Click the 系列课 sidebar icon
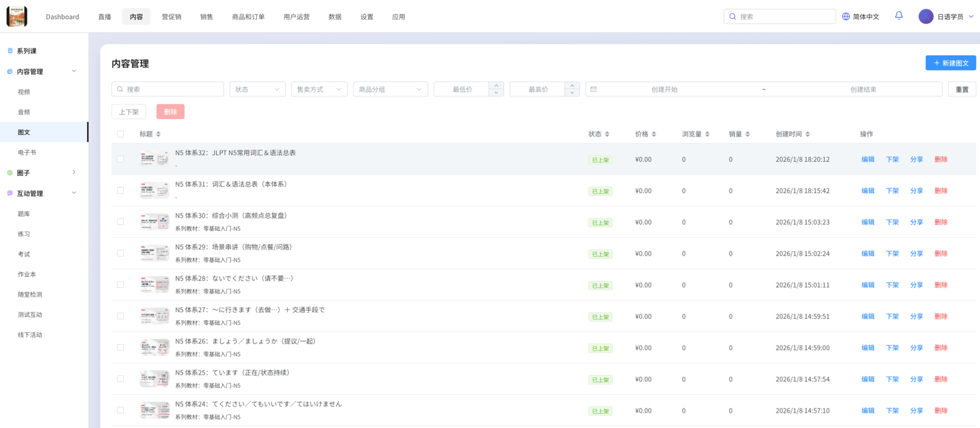 pyautogui.click(x=10, y=51)
